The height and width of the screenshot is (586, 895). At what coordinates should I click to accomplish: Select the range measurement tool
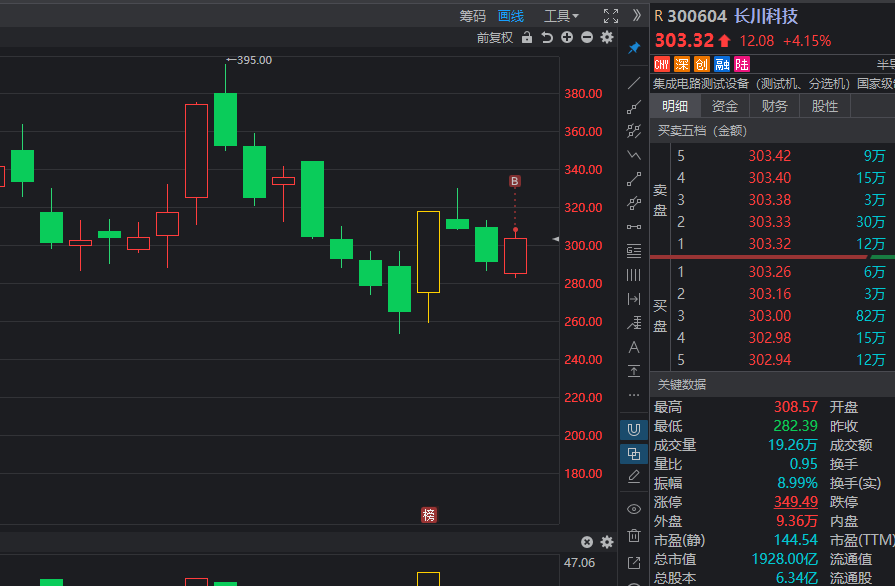click(x=634, y=299)
